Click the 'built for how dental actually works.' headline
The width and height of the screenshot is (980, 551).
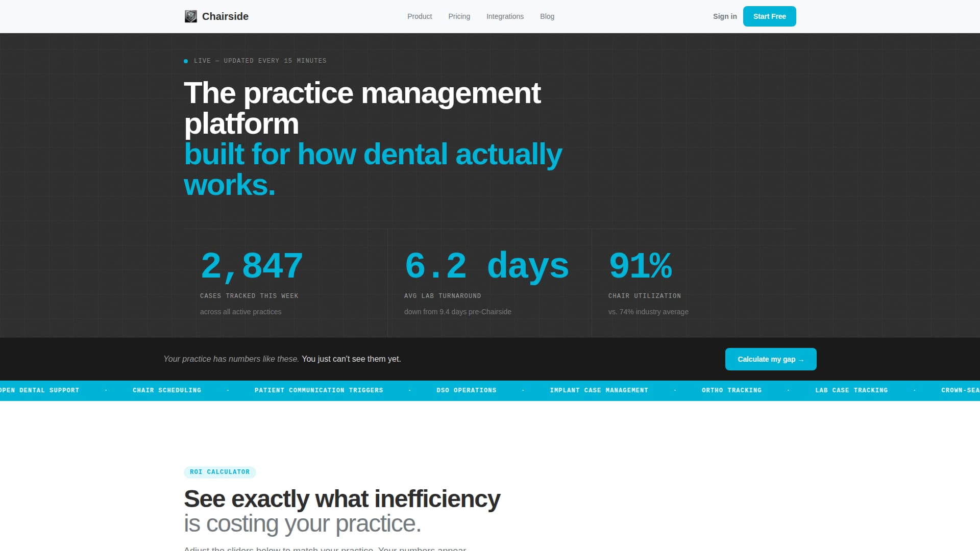(373, 169)
